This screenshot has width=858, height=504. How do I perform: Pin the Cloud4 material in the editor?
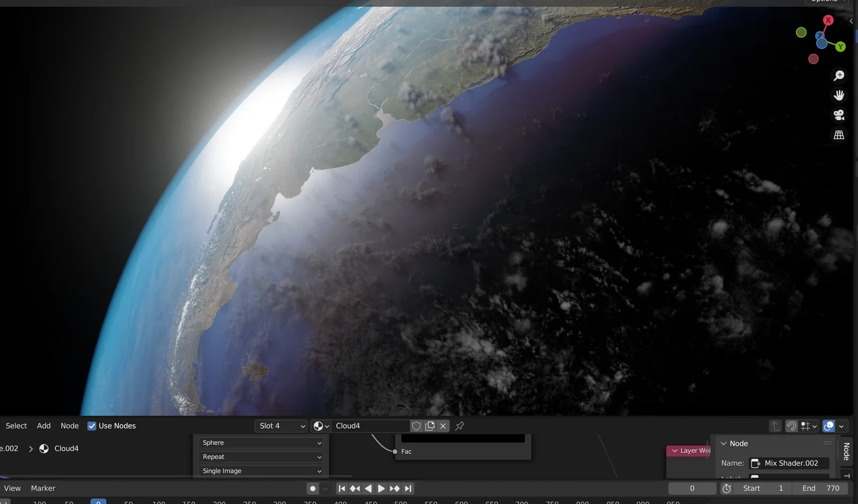tap(459, 426)
